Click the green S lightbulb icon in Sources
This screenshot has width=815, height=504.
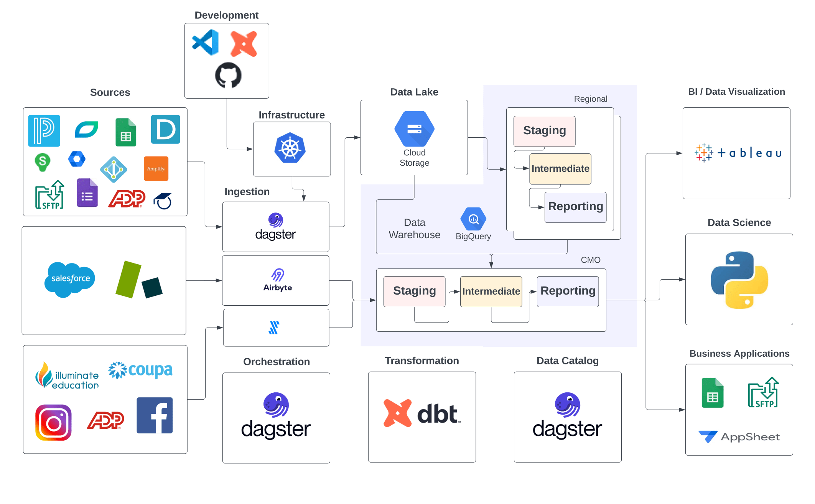click(x=43, y=162)
